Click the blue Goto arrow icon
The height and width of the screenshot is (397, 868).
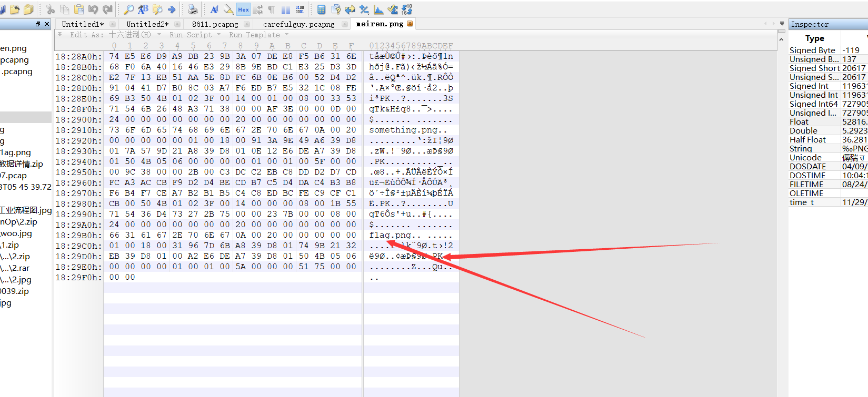click(172, 9)
